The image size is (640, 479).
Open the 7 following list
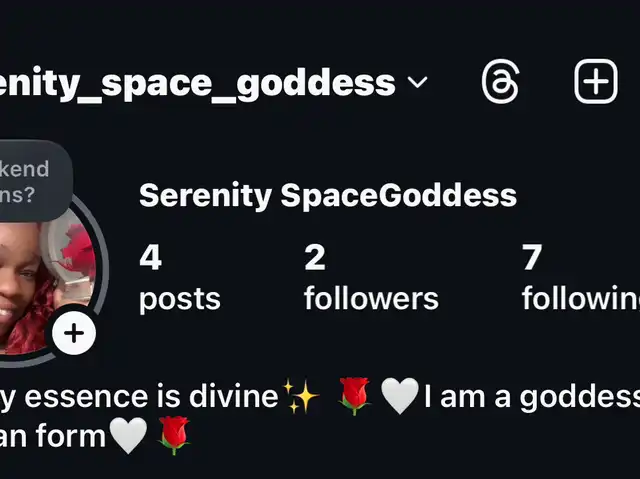tap(581, 278)
